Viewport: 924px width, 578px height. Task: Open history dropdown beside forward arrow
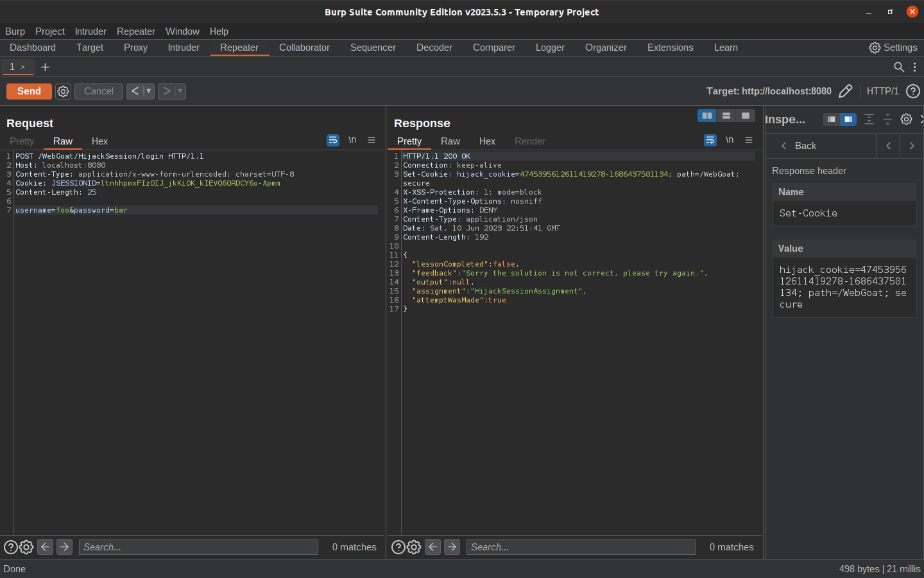coord(180,91)
